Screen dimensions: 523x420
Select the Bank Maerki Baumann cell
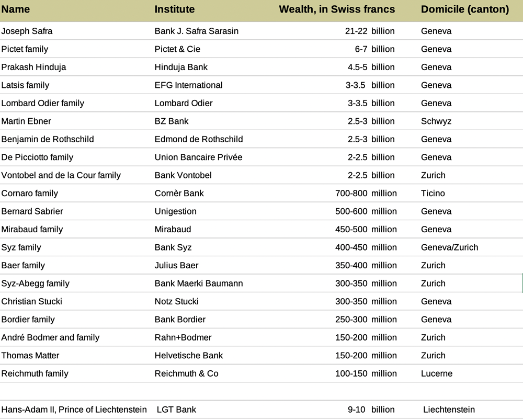pyautogui.click(x=199, y=283)
